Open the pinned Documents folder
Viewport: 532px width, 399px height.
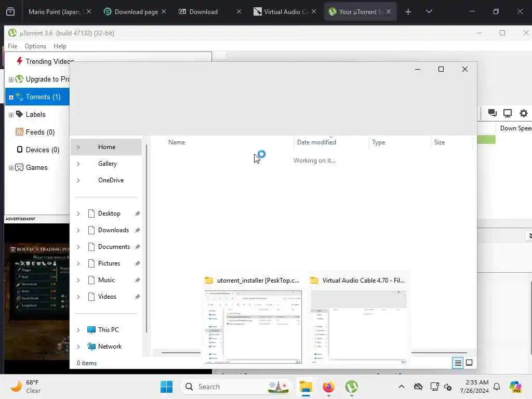[114, 247]
